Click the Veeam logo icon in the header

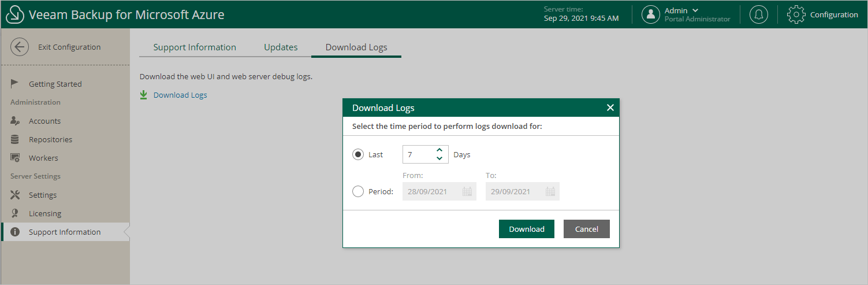click(14, 14)
